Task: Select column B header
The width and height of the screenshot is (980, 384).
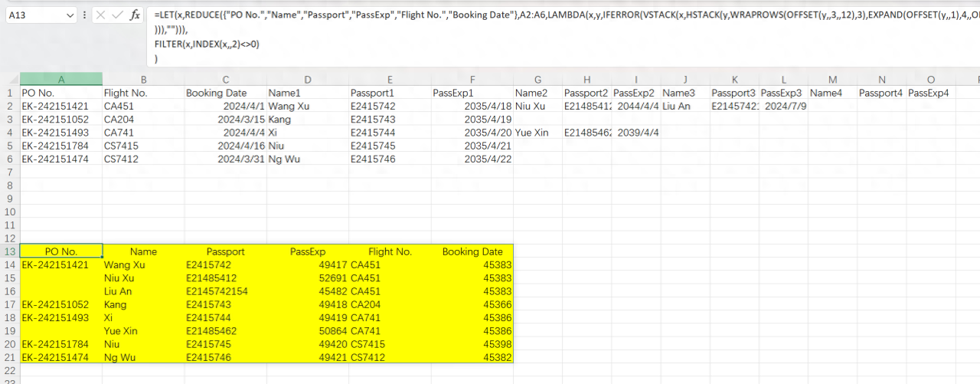Action: [x=143, y=79]
